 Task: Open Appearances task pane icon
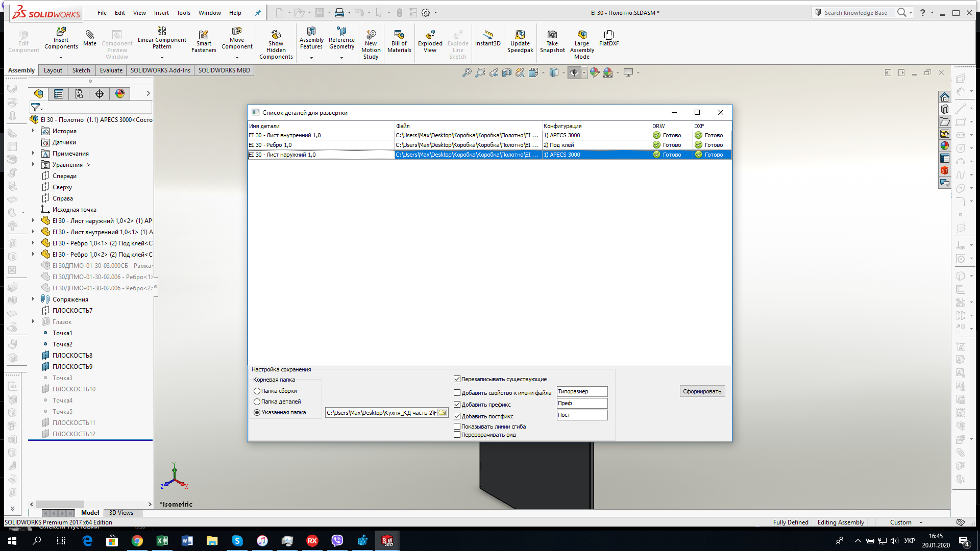(945, 146)
